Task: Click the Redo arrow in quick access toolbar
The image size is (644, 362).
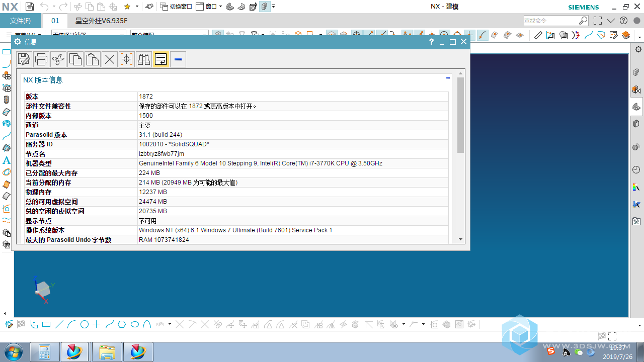Action: 63,7
